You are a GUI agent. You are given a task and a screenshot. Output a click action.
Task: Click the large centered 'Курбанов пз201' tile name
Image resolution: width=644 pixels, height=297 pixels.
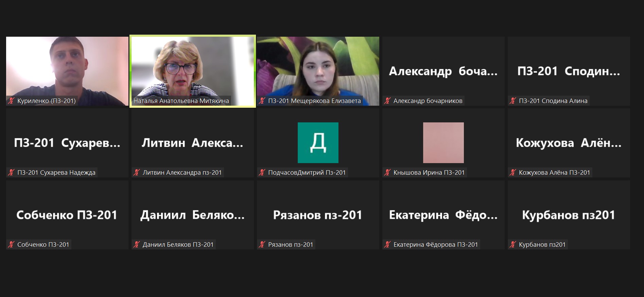[x=569, y=215]
